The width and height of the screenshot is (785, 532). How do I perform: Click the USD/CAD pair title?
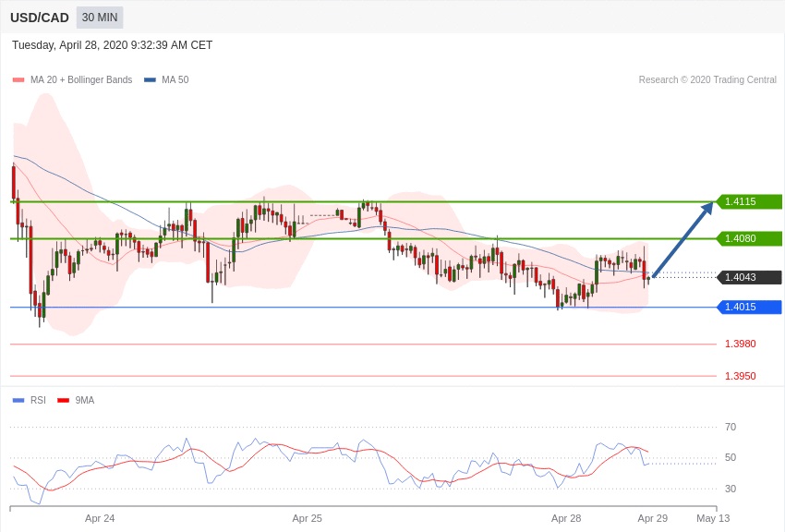pyautogui.click(x=40, y=18)
